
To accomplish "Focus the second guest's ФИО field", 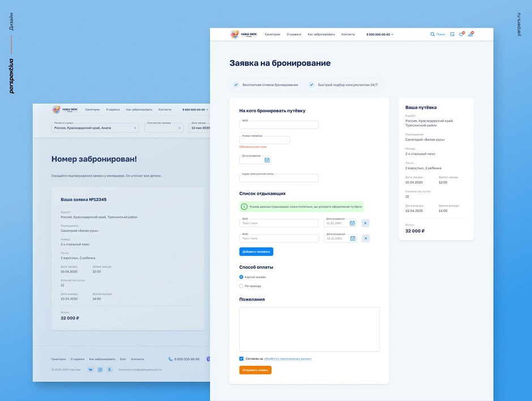I will coord(279,238).
